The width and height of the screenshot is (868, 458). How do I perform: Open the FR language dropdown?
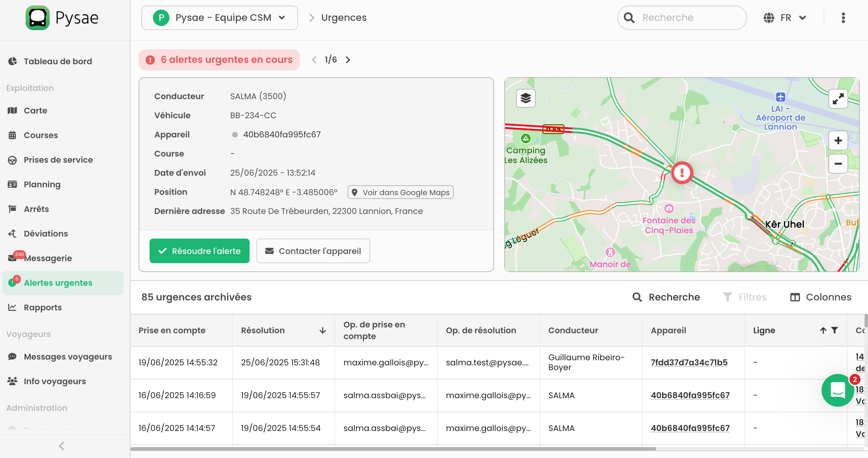(785, 18)
